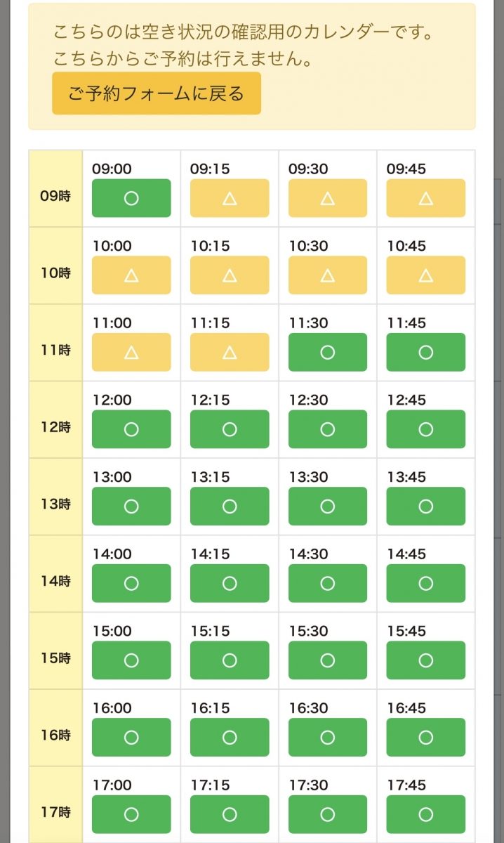Choose the 15:30 available slot
The height and width of the screenshot is (843, 504).
click(x=328, y=660)
